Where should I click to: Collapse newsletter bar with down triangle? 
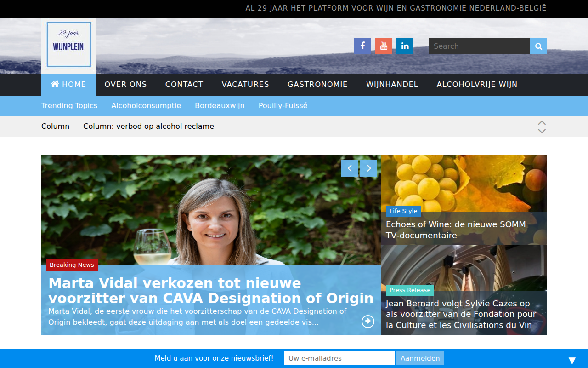[x=572, y=361]
